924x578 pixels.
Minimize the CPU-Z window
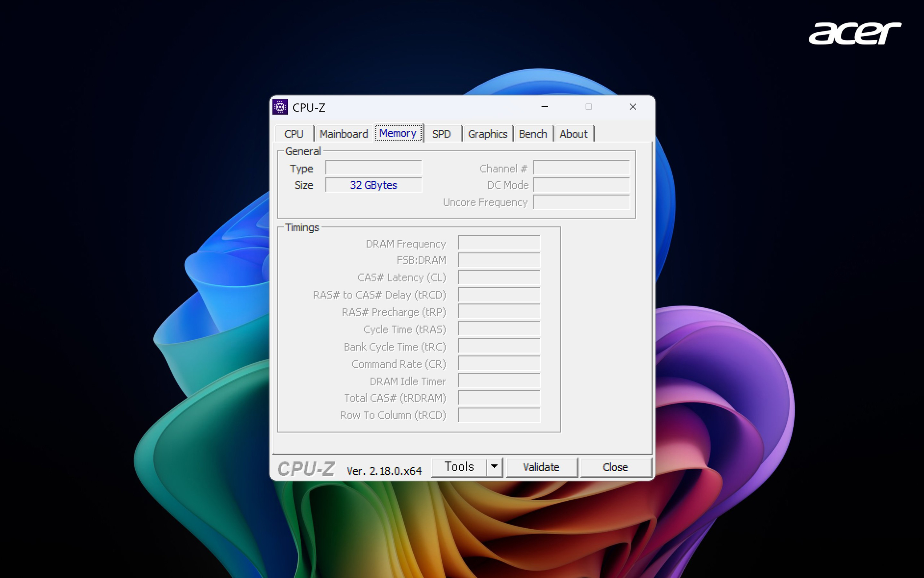click(x=545, y=107)
